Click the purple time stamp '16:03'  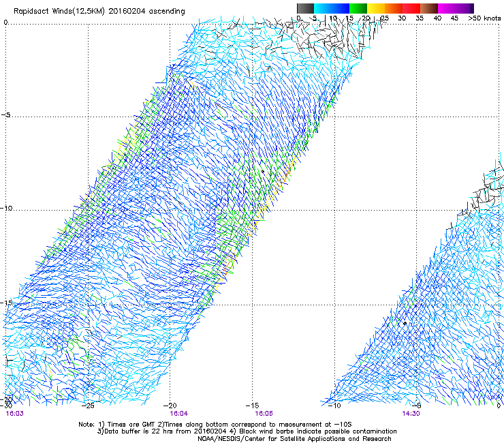pos(14,414)
